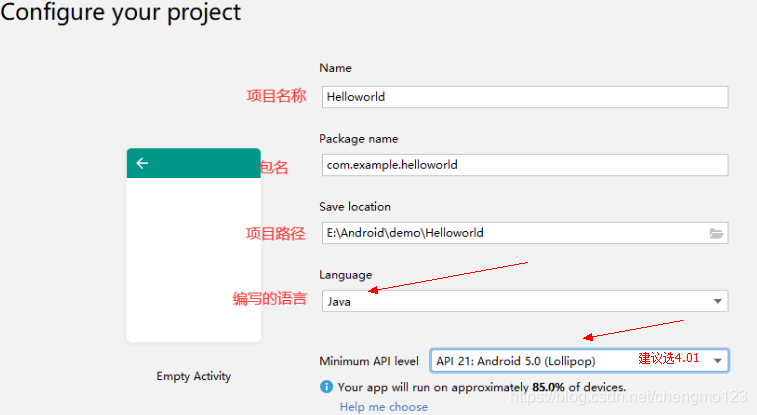The width and height of the screenshot is (757, 415).
Task: Open the Language dropdown arrow
Action: point(717,301)
